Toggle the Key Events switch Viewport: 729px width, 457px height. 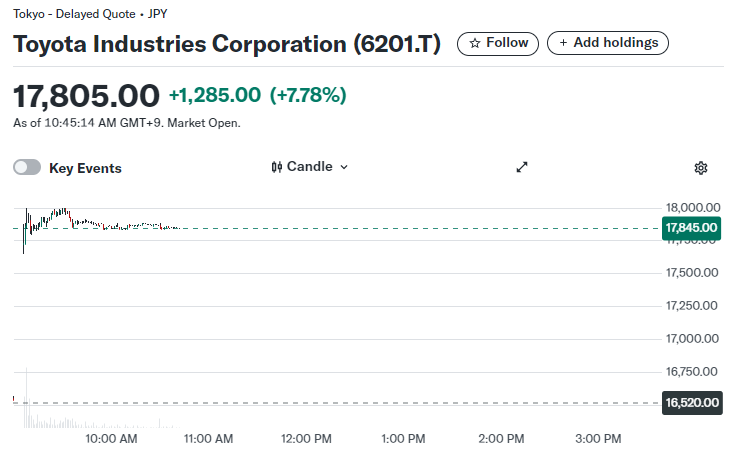[x=27, y=168]
